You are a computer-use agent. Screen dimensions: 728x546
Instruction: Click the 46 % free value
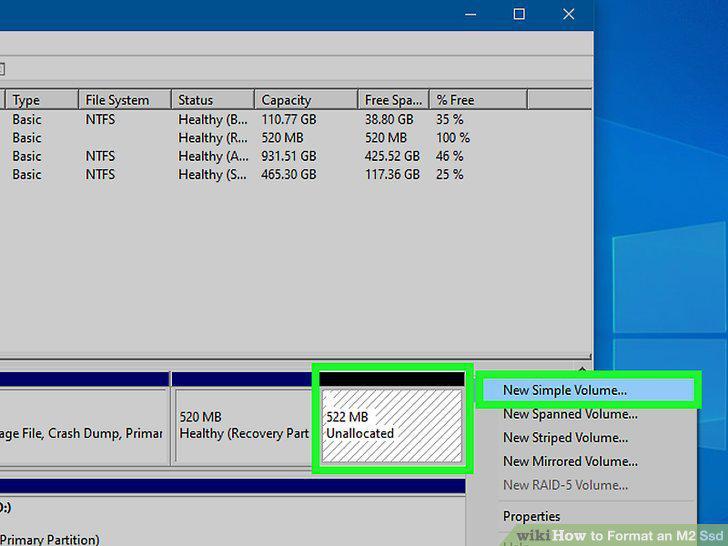tap(449, 156)
